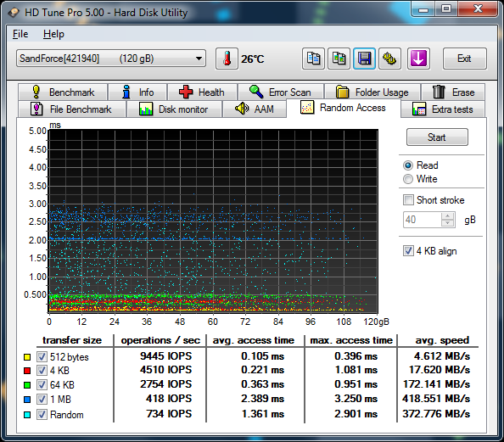Increase short stroke value with up arrow

(x=447, y=216)
